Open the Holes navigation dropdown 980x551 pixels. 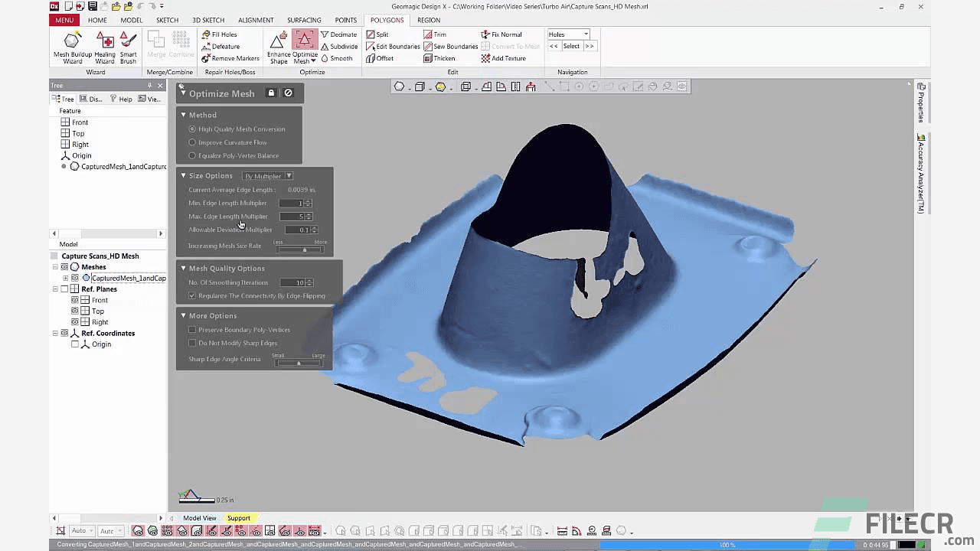(585, 34)
